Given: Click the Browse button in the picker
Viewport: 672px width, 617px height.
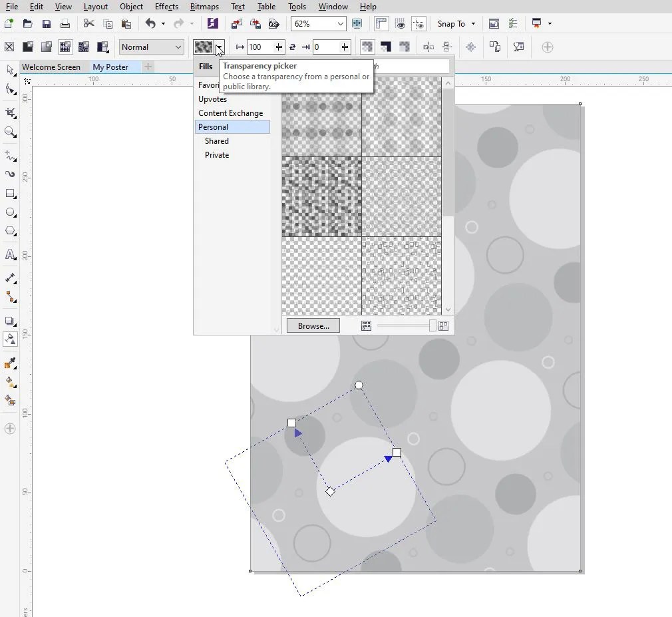Looking at the screenshot, I should coord(313,325).
